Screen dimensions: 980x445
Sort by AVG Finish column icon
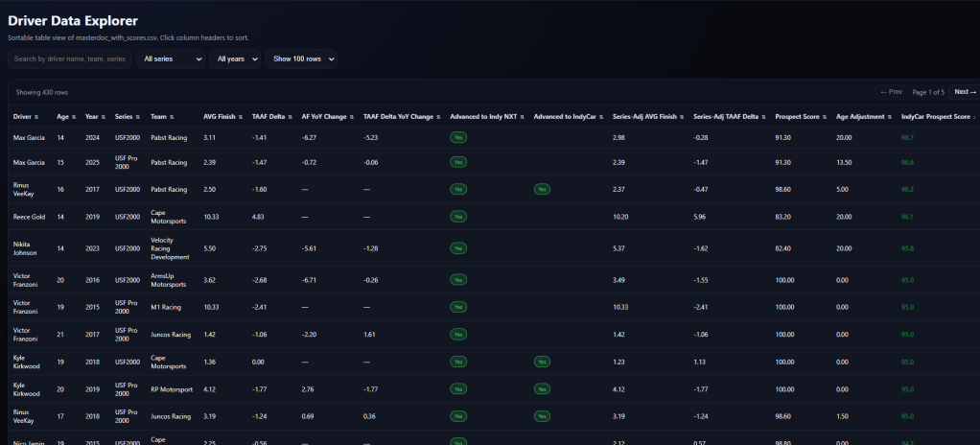[x=240, y=117]
